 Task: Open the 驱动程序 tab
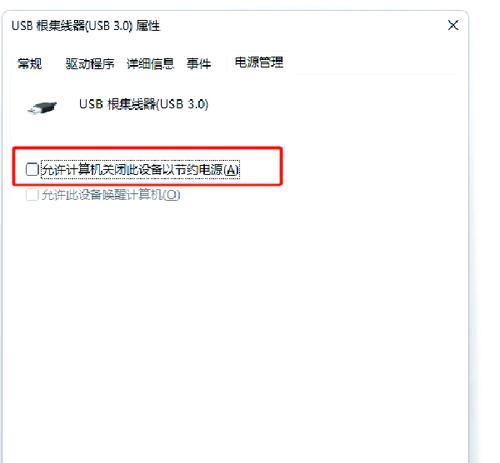90,63
